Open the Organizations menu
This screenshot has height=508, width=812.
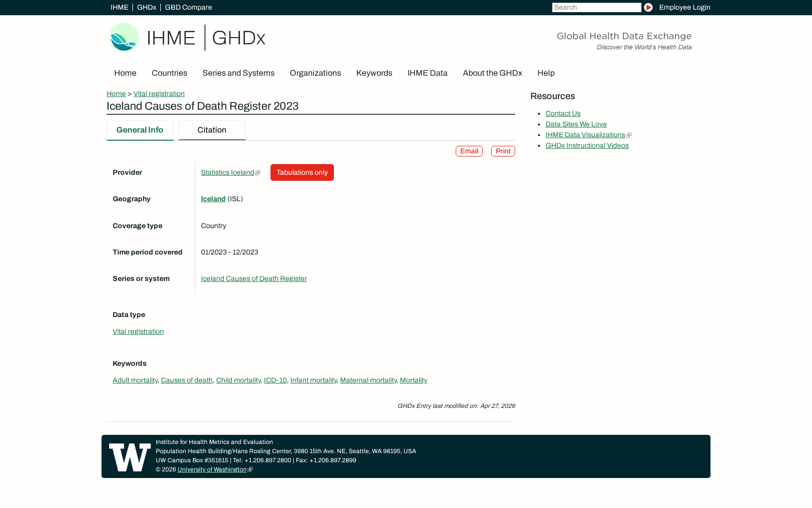click(x=315, y=73)
